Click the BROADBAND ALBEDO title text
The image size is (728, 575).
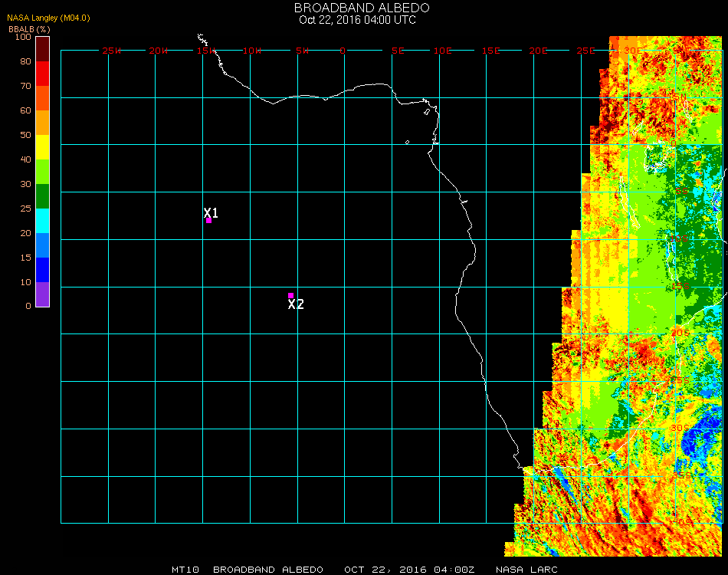[x=362, y=8]
